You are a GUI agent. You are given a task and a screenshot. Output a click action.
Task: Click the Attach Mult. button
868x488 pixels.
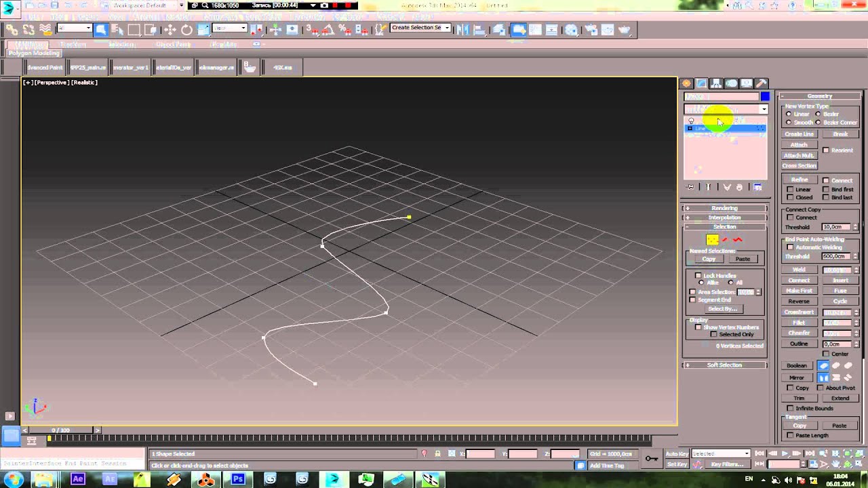click(800, 155)
